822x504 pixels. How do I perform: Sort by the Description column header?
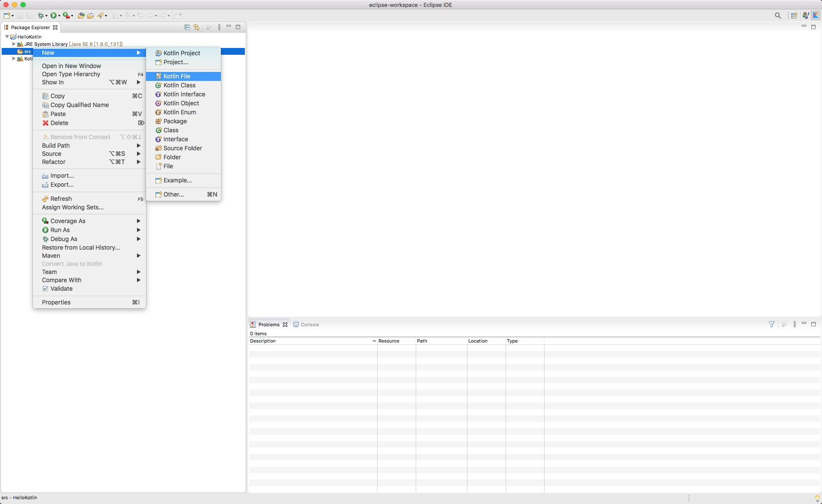coord(313,341)
